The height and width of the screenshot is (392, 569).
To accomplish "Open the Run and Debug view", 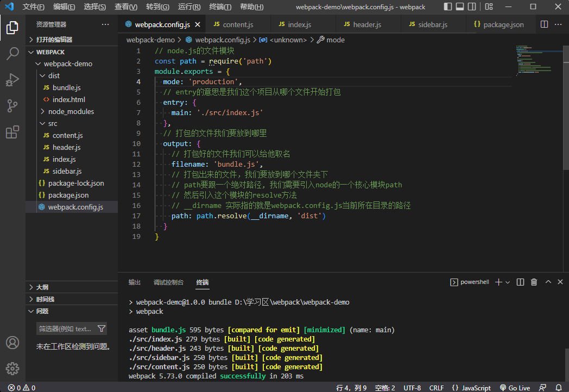I will coord(12,80).
